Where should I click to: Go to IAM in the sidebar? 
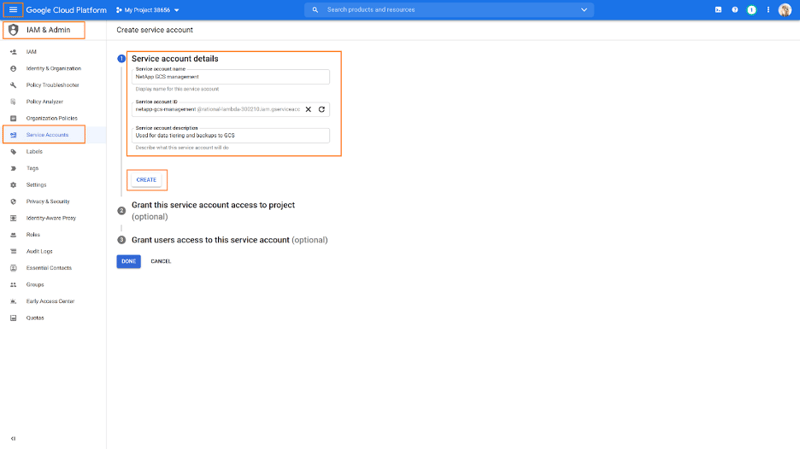(x=32, y=52)
